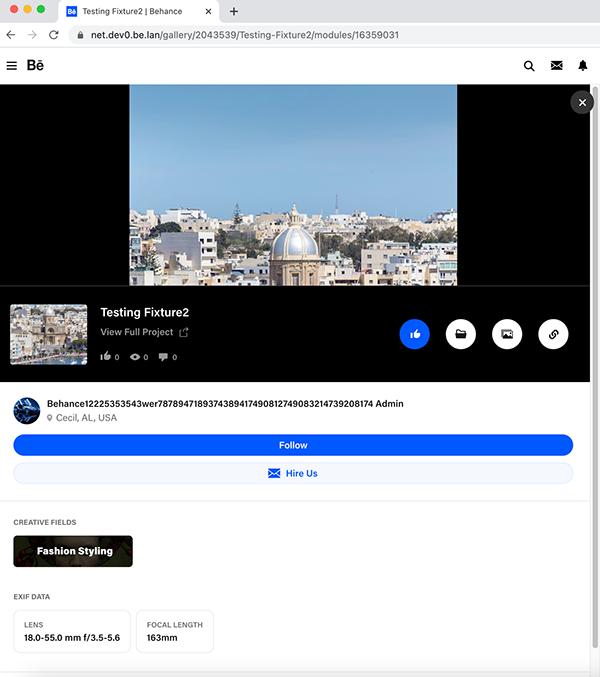Open search with the magnifier icon
Screen dimensions: 600x677
[529, 66]
